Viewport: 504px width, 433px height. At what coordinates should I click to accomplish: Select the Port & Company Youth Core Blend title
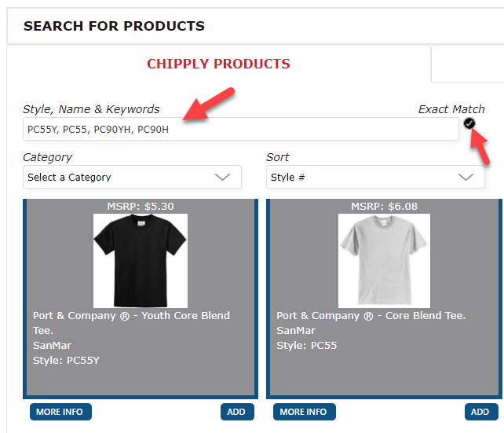[x=131, y=323]
